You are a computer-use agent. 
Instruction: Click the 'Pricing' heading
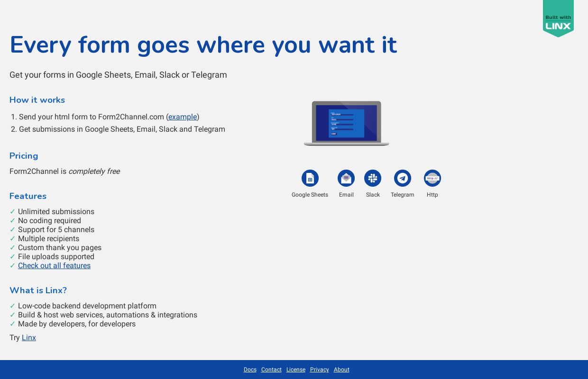[x=24, y=156]
